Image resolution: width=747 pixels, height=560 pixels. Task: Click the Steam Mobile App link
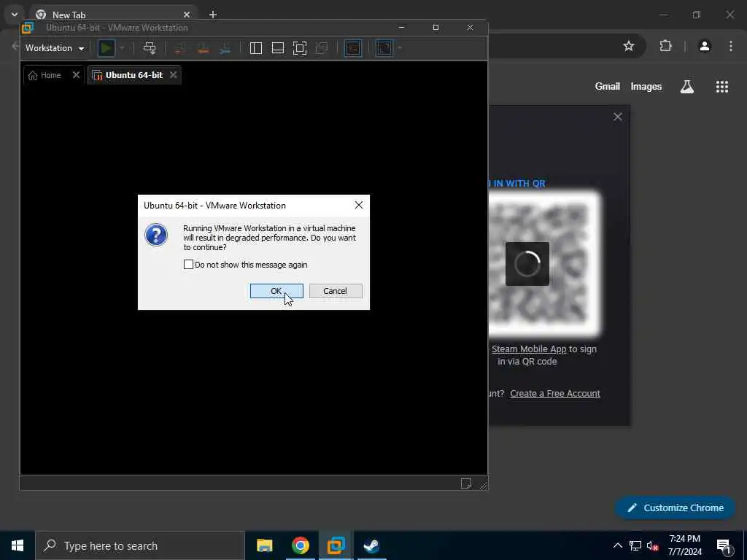pos(529,349)
